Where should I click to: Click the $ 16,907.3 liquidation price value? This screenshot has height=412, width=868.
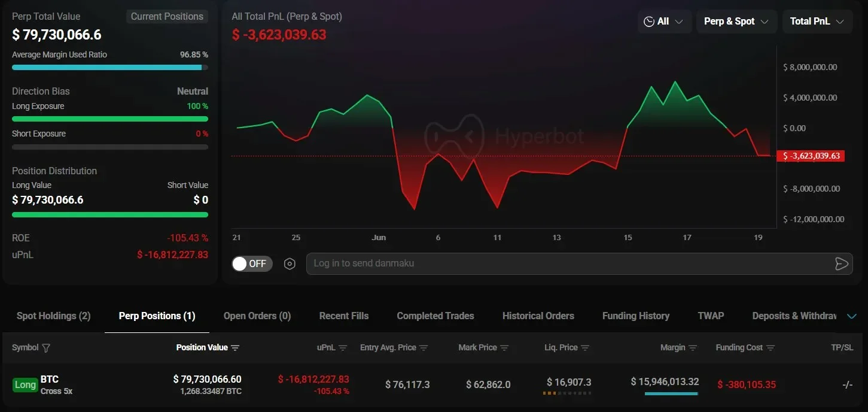click(569, 382)
